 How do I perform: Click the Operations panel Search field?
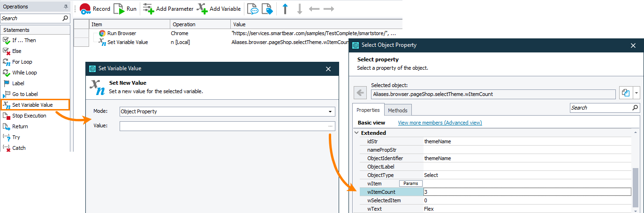point(31,18)
